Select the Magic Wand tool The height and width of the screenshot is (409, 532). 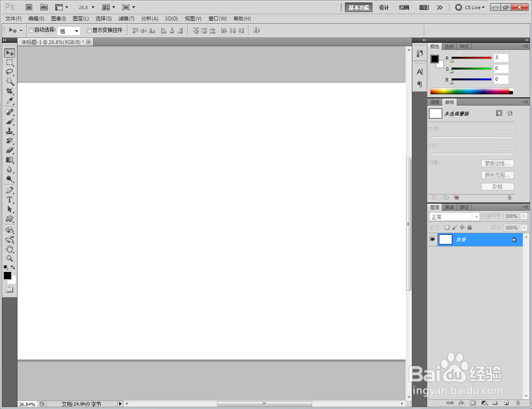click(x=10, y=81)
